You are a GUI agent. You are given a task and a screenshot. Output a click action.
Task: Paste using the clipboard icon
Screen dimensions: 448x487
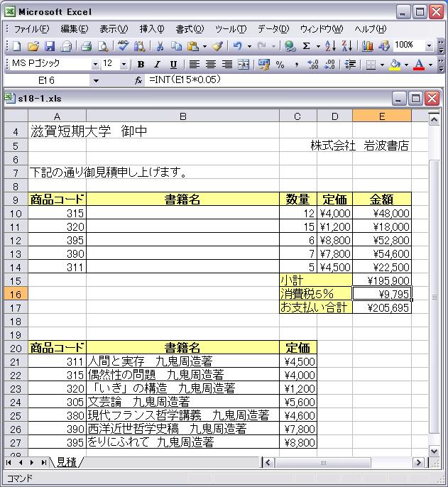[x=193, y=47]
